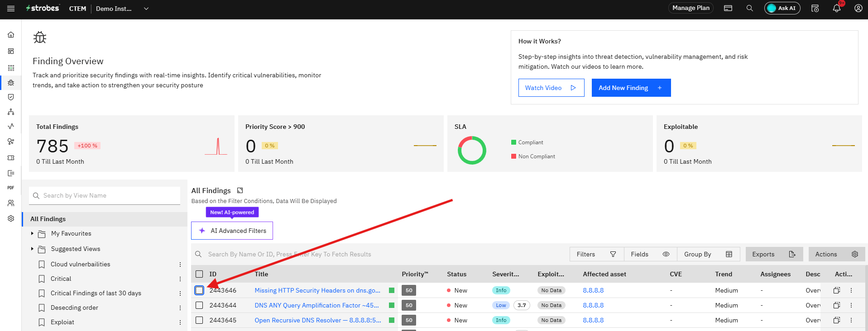
Task: Open the Desecding order view
Action: coord(74,307)
